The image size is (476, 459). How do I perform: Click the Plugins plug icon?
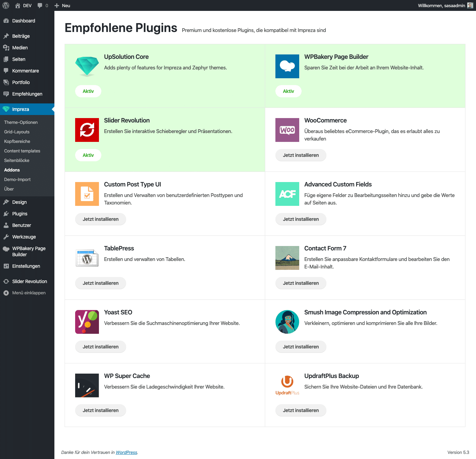pyautogui.click(x=6, y=214)
